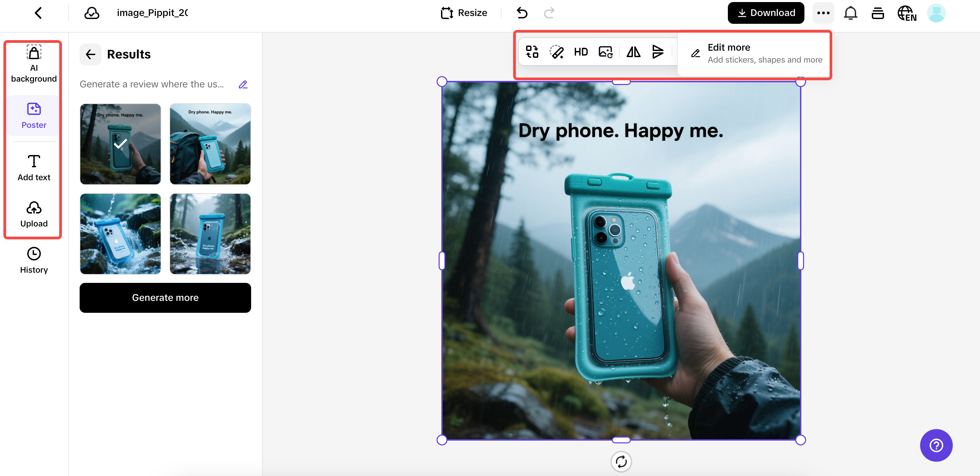Image resolution: width=980 pixels, height=476 pixels.
Task: Open the notifications bell
Action: click(x=851, y=13)
